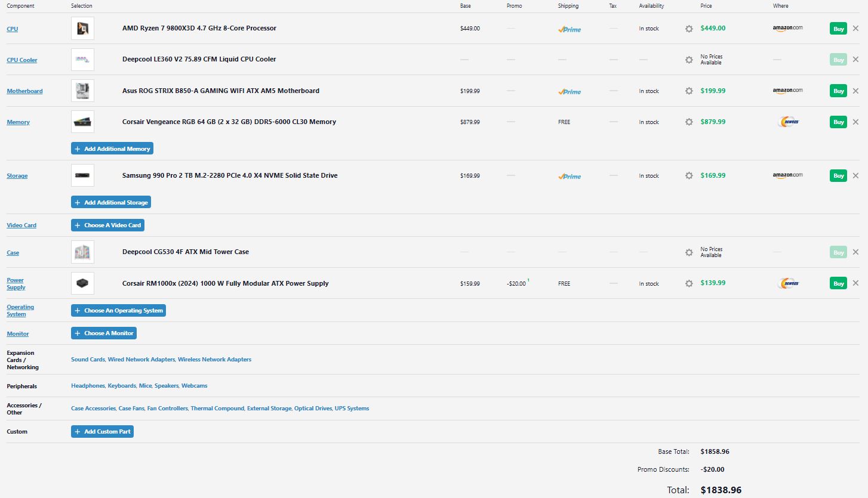The height and width of the screenshot is (498, 868).
Task: Click the Prime shipping badge for the motherboard
Action: point(570,92)
